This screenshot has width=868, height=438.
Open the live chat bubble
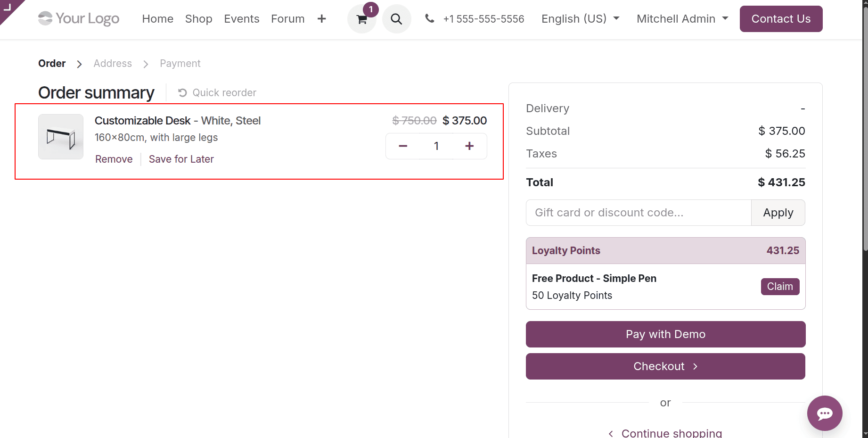(825, 413)
